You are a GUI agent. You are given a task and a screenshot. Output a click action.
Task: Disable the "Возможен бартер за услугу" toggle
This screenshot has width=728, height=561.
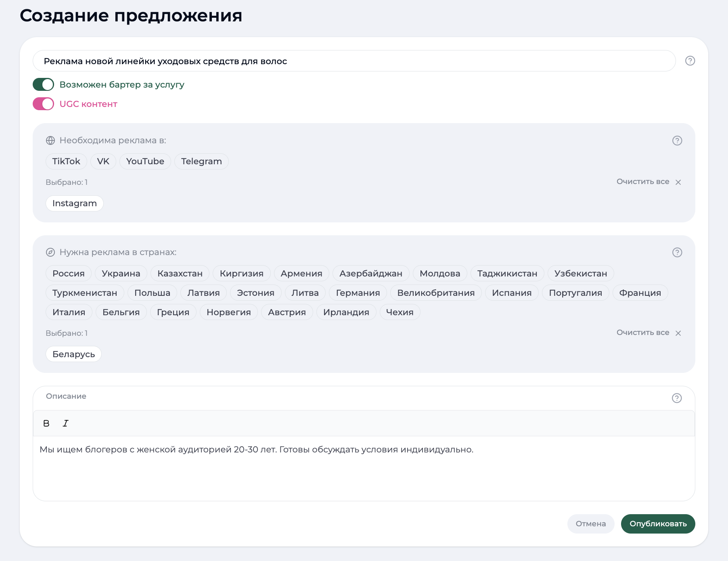click(43, 84)
